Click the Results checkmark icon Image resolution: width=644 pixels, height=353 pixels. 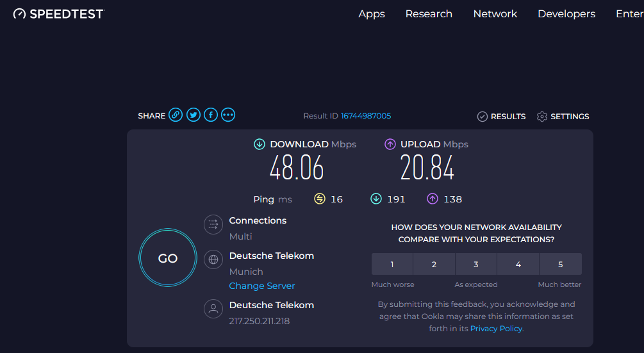point(482,117)
